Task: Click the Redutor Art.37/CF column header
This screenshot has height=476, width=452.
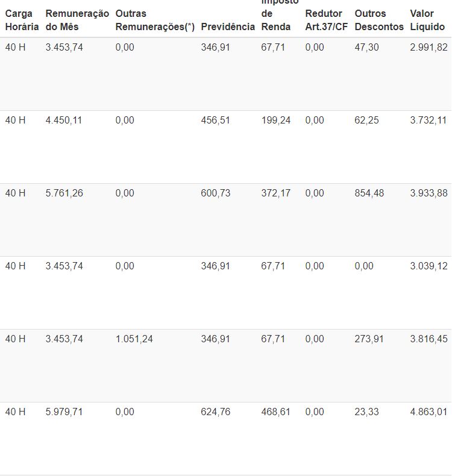Action: pos(326,20)
